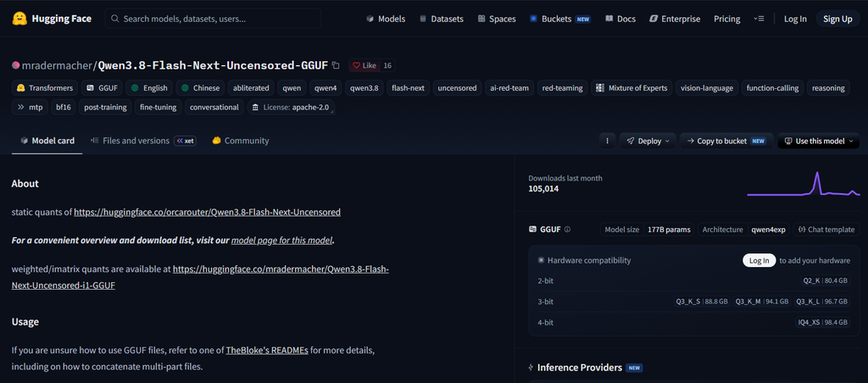Click the GGUF info circle icon
Screen dimensions: 868x383
[567, 229]
